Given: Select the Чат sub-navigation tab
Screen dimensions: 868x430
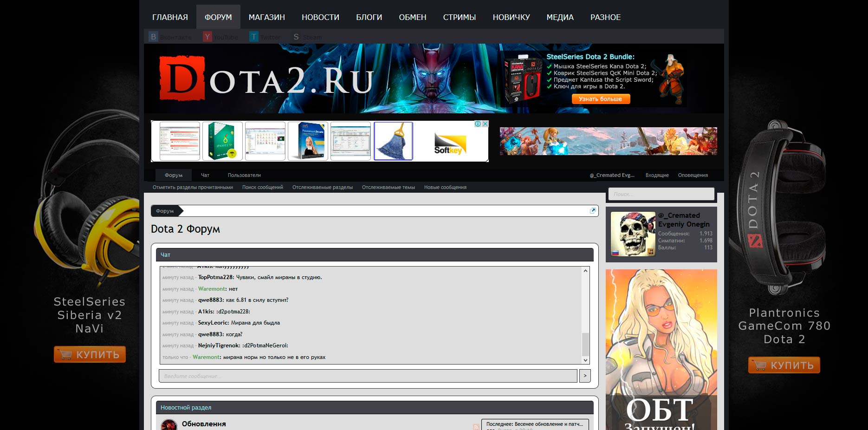Looking at the screenshot, I should [205, 175].
